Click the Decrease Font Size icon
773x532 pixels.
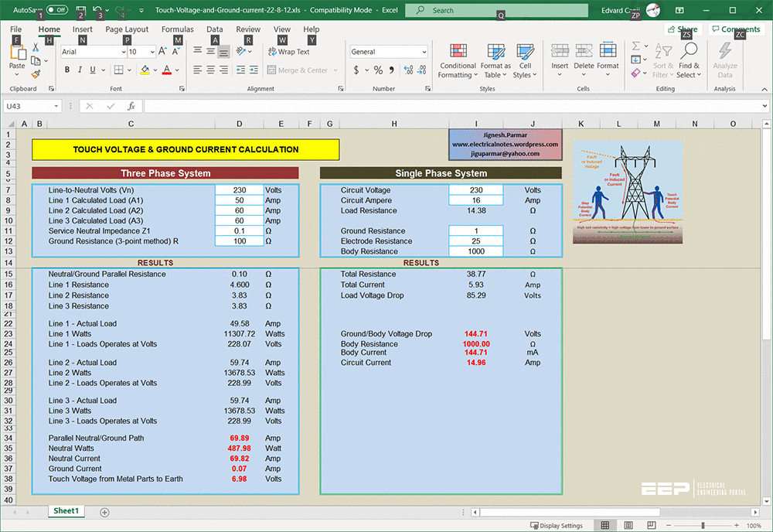pos(176,51)
